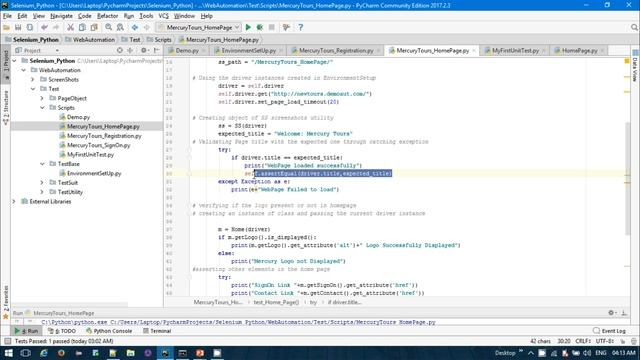The height and width of the screenshot is (360, 640).
Task: Open the TODO tool window button
Action: pyautogui.click(x=62, y=331)
